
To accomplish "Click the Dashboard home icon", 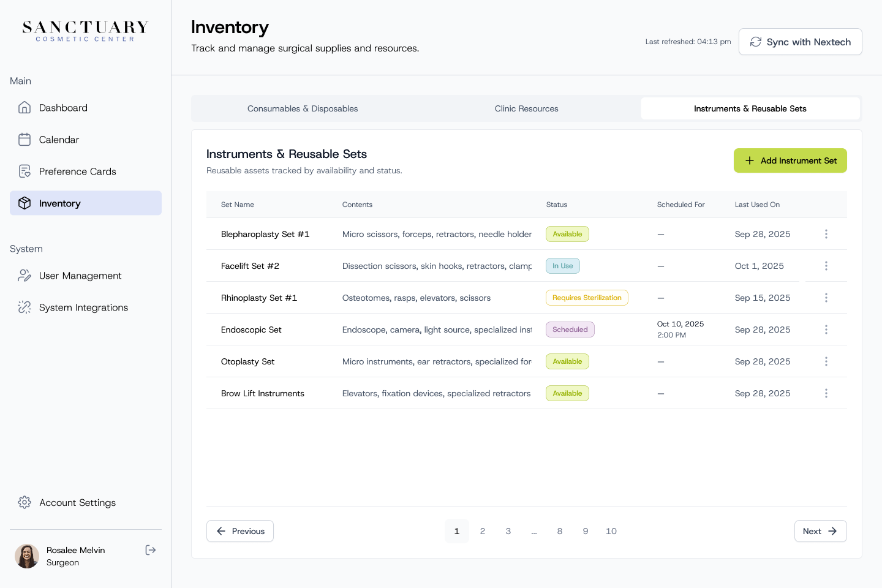I will pyautogui.click(x=24, y=108).
